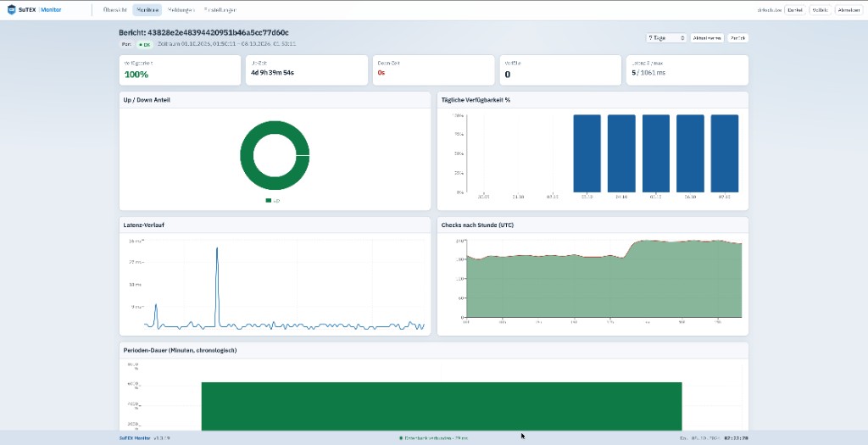868x445 pixels.
Task: Click the 'Perioden-Dauer' panel title
Action: point(180,350)
